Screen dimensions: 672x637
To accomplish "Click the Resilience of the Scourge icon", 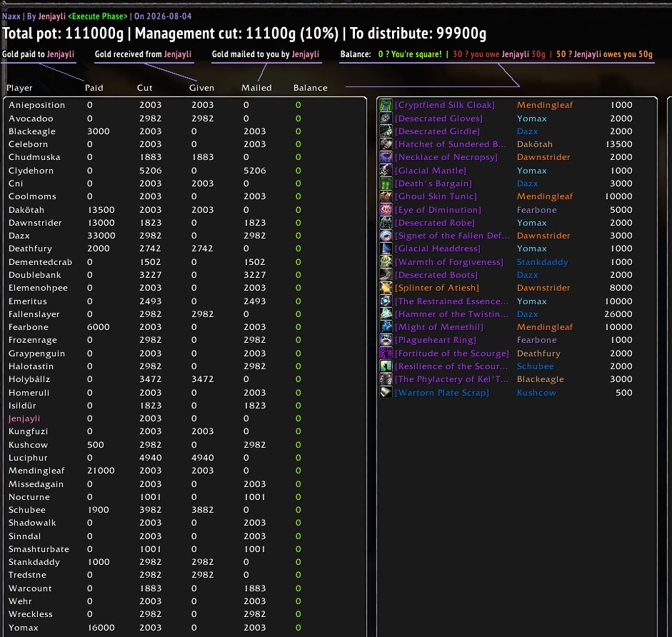I will 386,366.
